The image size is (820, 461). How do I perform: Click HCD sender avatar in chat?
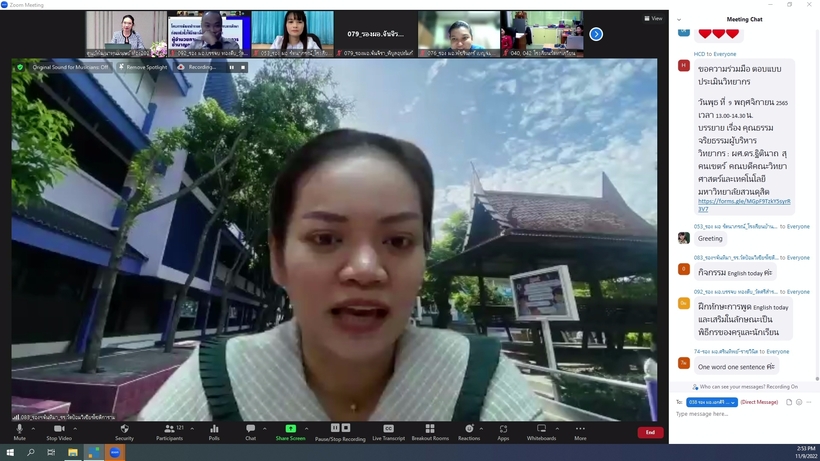click(684, 65)
